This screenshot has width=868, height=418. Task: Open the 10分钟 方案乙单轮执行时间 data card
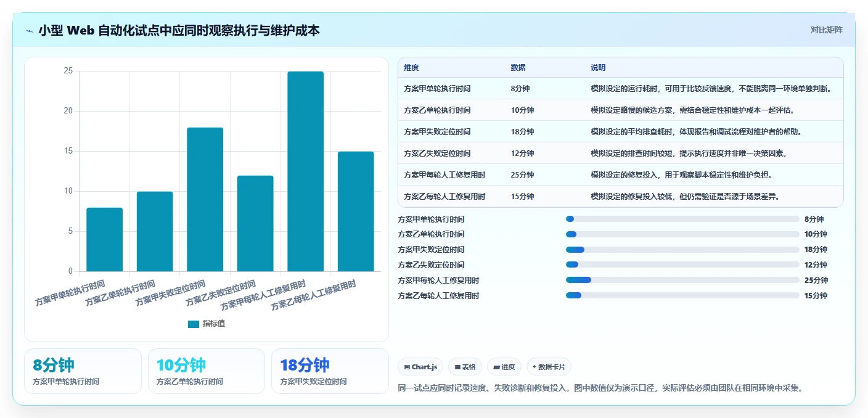pyautogui.click(x=207, y=371)
